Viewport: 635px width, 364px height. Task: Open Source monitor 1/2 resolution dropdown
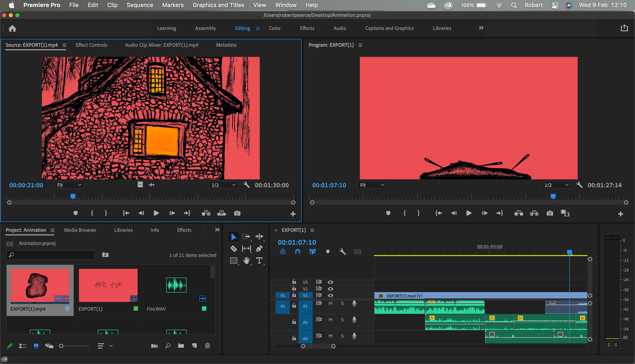pos(223,185)
